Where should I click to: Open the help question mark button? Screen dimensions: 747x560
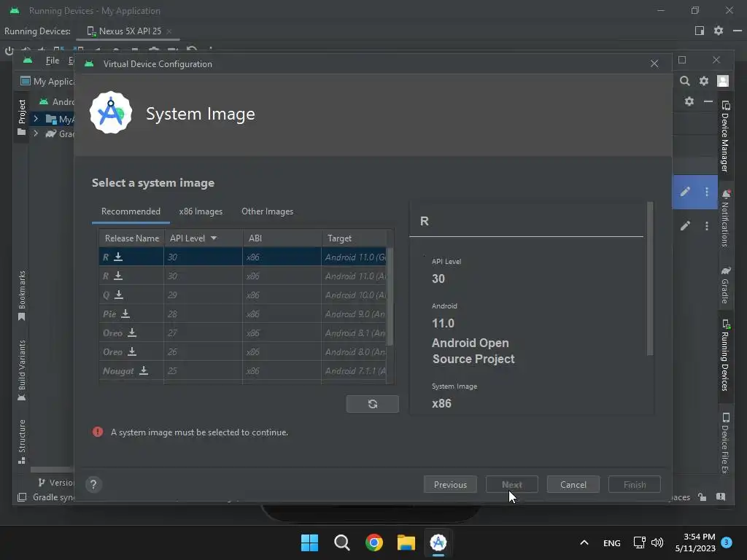point(93,484)
